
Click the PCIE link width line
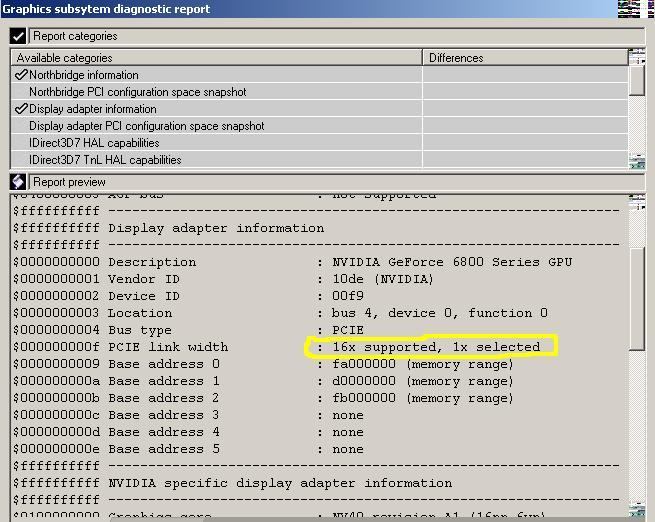pyautogui.click(x=277, y=347)
